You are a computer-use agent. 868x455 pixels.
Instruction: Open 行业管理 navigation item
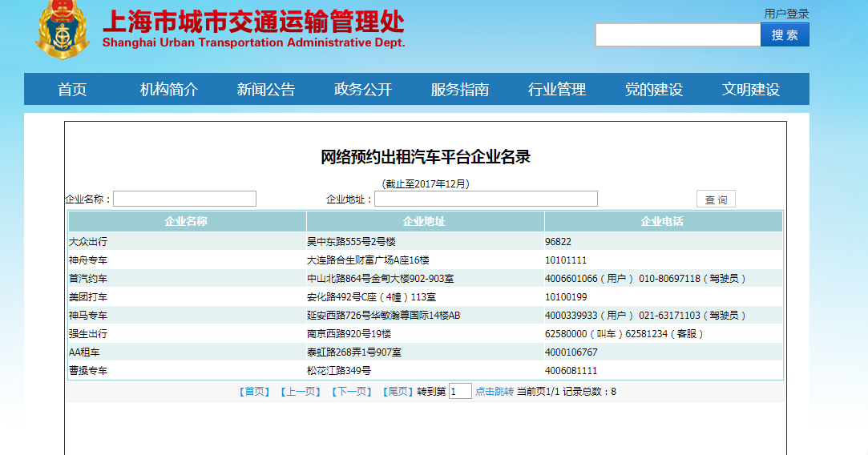(557, 89)
